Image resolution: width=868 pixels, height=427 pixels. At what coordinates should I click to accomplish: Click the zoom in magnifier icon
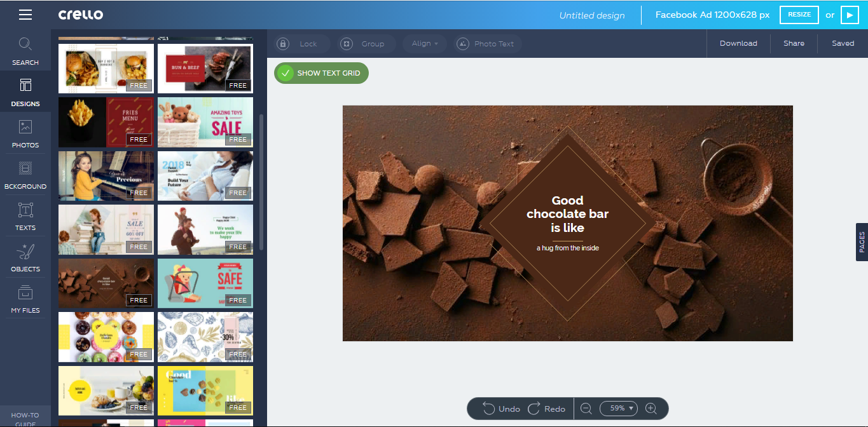coord(651,409)
